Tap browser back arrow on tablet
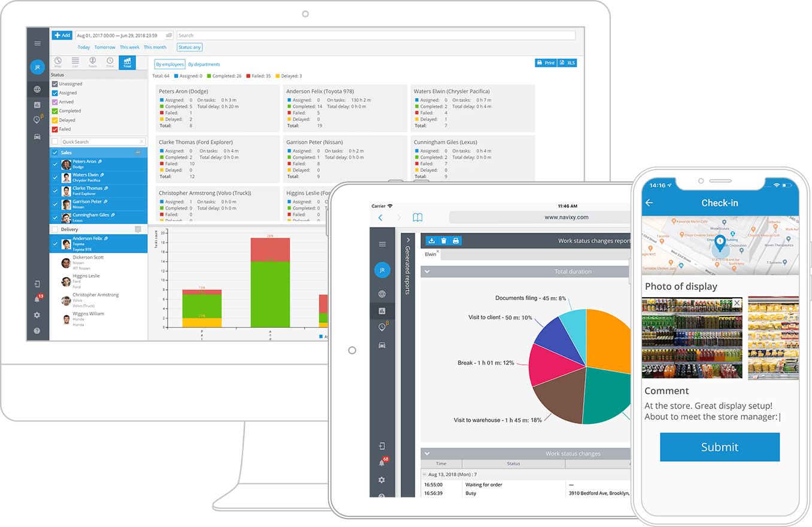 [x=380, y=218]
